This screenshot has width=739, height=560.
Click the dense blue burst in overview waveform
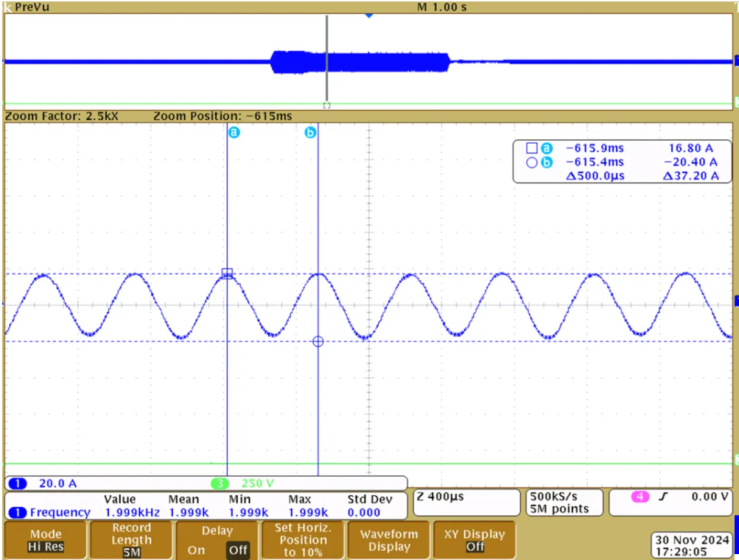point(360,62)
